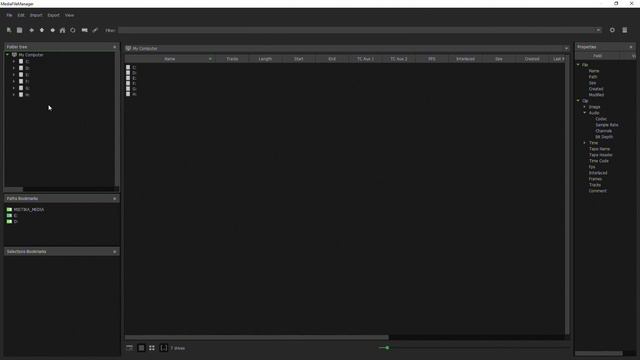Click the G: drive icon in the file list

tap(128, 89)
